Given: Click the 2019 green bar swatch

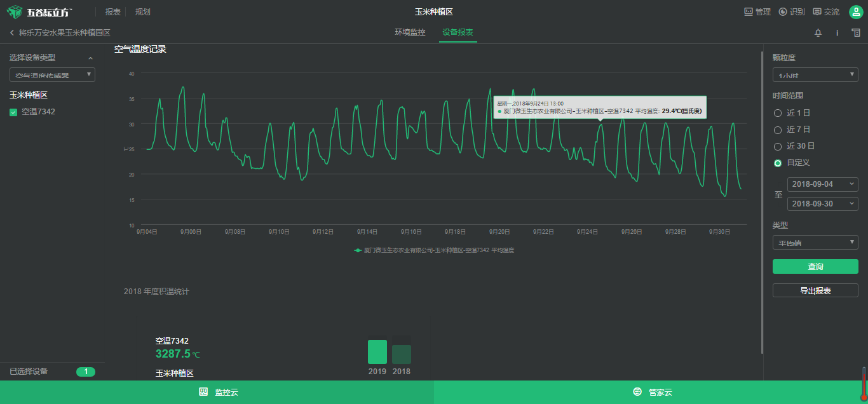Looking at the screenshot, I should tap(377, 352).
